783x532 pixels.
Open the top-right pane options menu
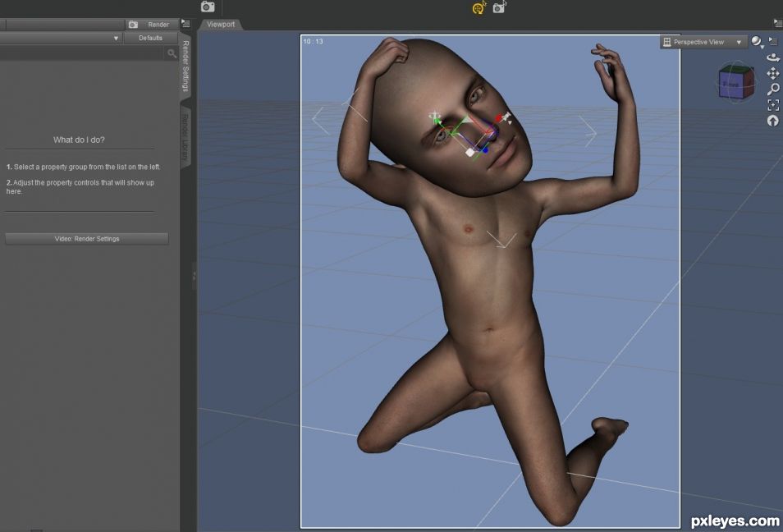click(777, 24)
